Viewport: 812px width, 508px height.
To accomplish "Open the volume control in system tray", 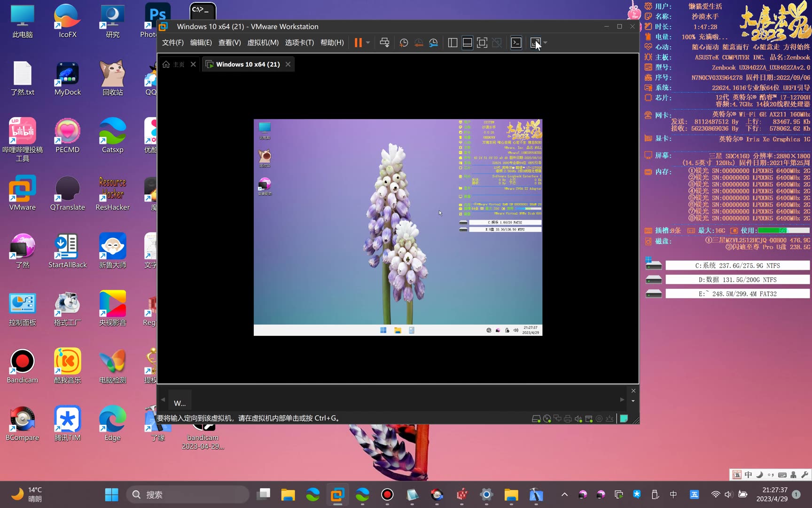I will (728, 494).
